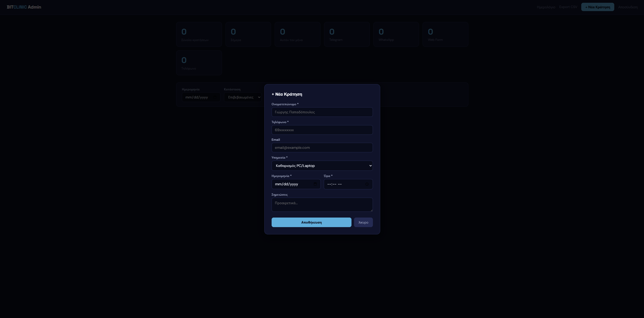Select the Τηλέφωνο stat card

point(199,63)
